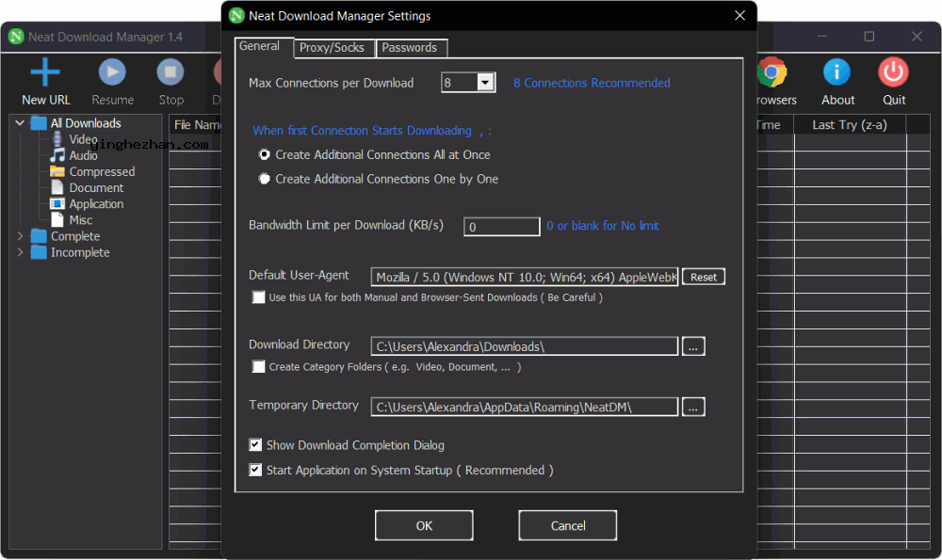The image size is (942, 560).
Task: Select the Document category icon
Action: click(57, 187)
